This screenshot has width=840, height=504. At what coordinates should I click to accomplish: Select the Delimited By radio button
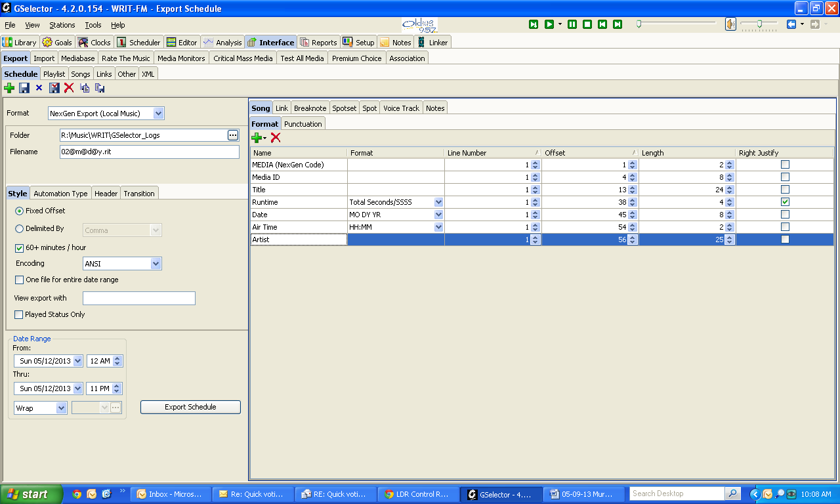(19, 229)
